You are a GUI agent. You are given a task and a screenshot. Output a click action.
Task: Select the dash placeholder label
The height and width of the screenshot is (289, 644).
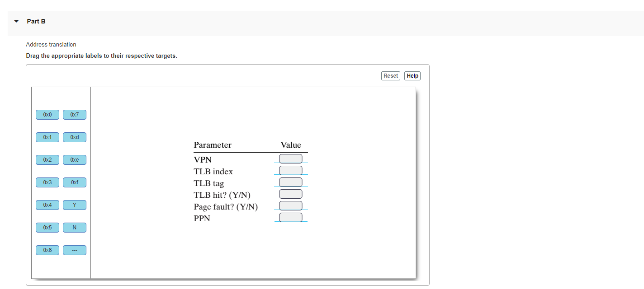(74, 250)
